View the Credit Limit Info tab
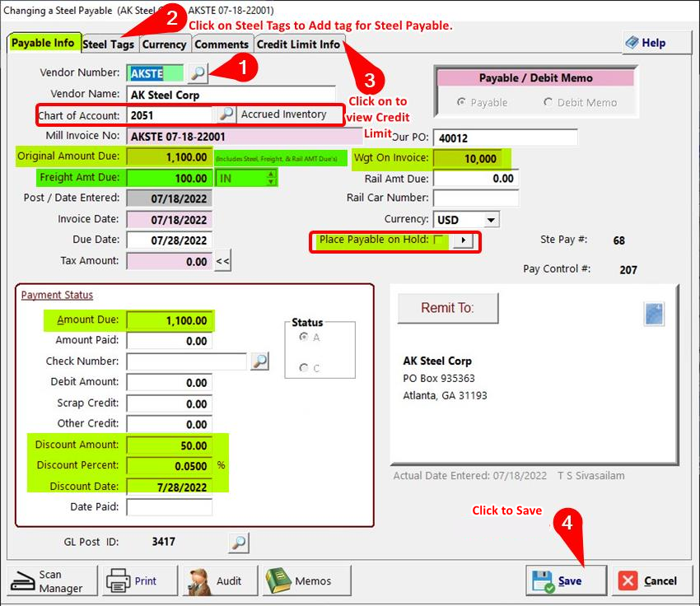The image size is (700, 606). click(x=298, y=44)
